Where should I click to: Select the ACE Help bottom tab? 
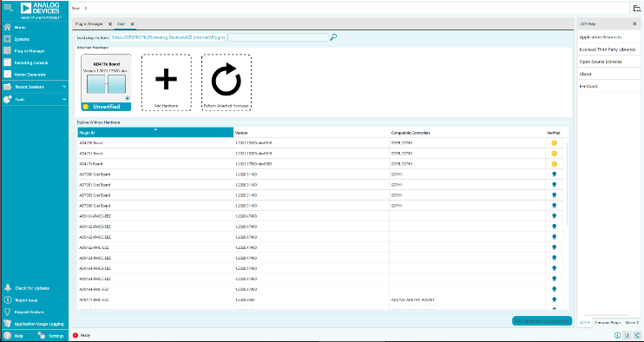pos(585,323)
